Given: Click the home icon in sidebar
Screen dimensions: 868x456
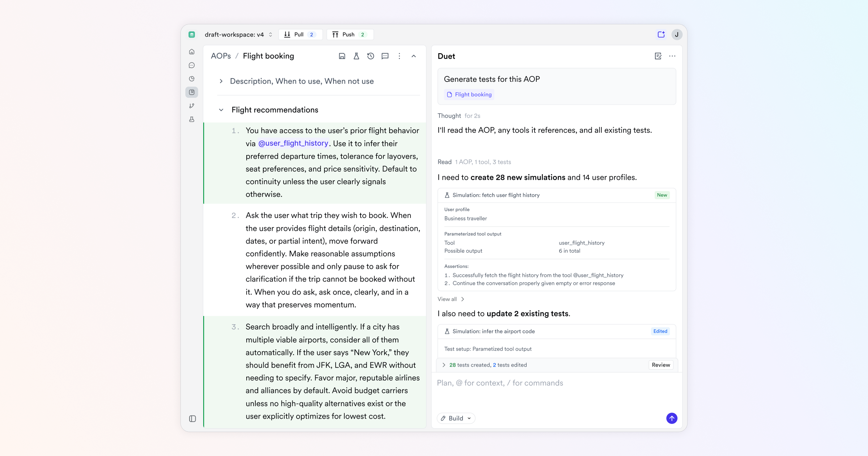Looking at the screenshot, I should point(192,52).
